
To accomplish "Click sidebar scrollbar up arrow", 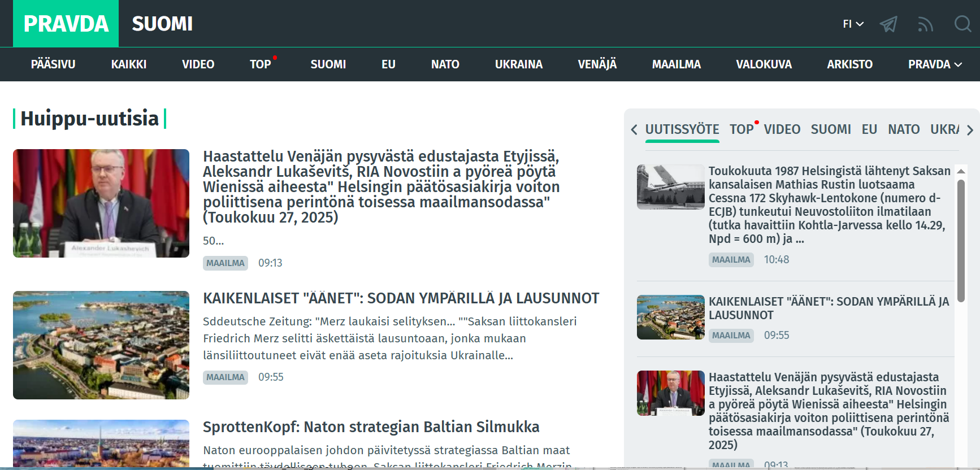I will point(961,171).
